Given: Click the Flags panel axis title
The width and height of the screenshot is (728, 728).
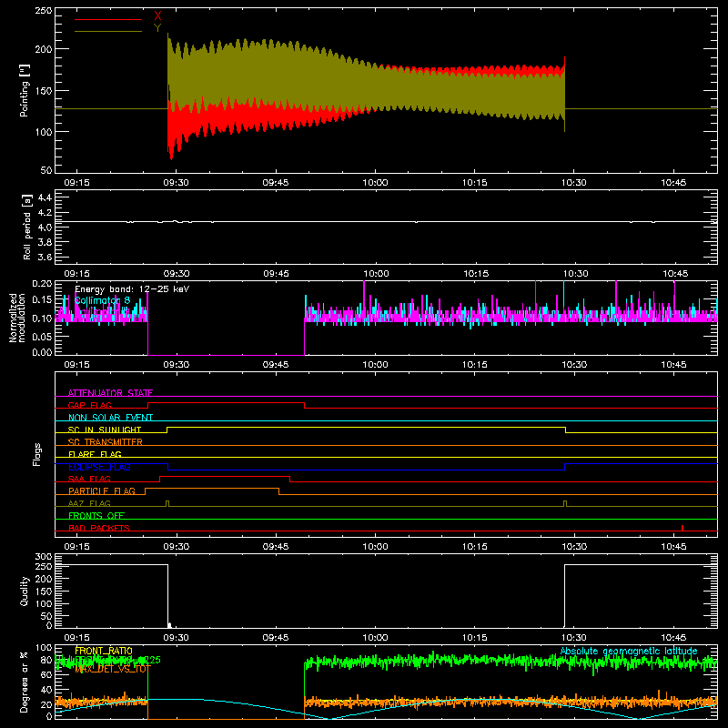Looking at the screenshot, I should pos(36,454).
